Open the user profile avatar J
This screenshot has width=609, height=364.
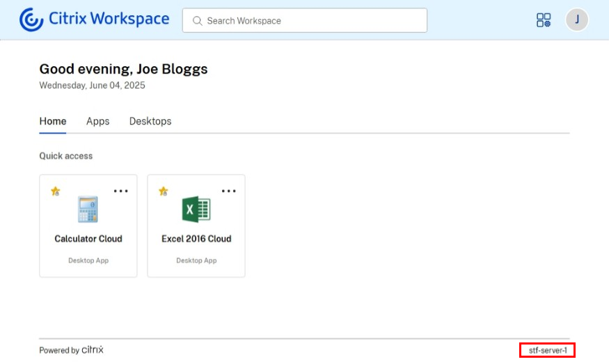point(577,20)
